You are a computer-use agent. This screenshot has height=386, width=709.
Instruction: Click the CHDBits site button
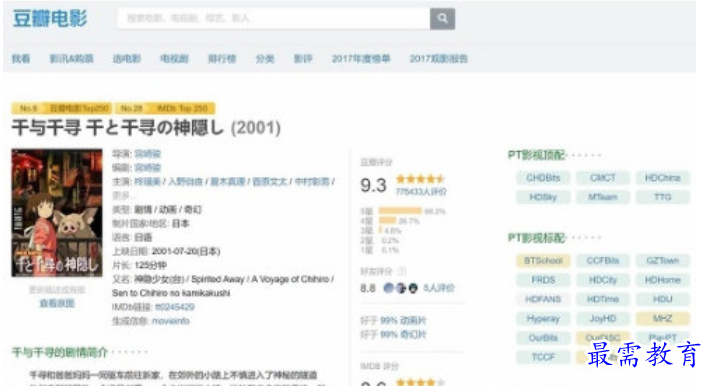[543, 178]
